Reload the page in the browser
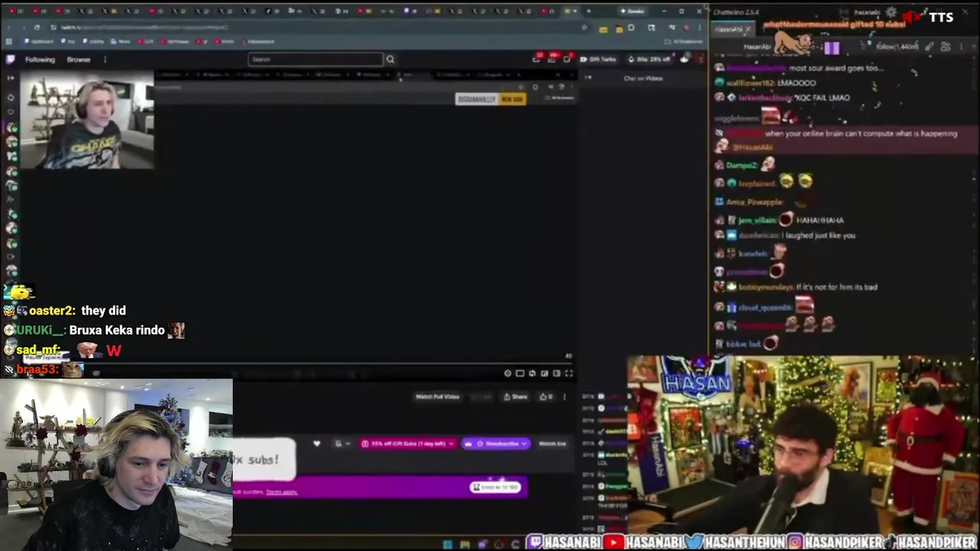The width and height of the screenshot is (980, 551). pyautogui.click(x=37, y=28)
